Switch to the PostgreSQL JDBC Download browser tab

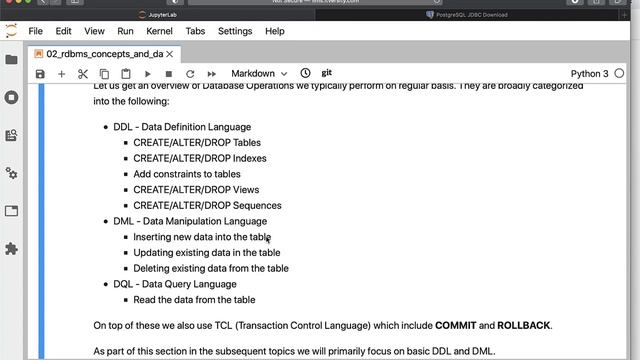tap(467, 15)
